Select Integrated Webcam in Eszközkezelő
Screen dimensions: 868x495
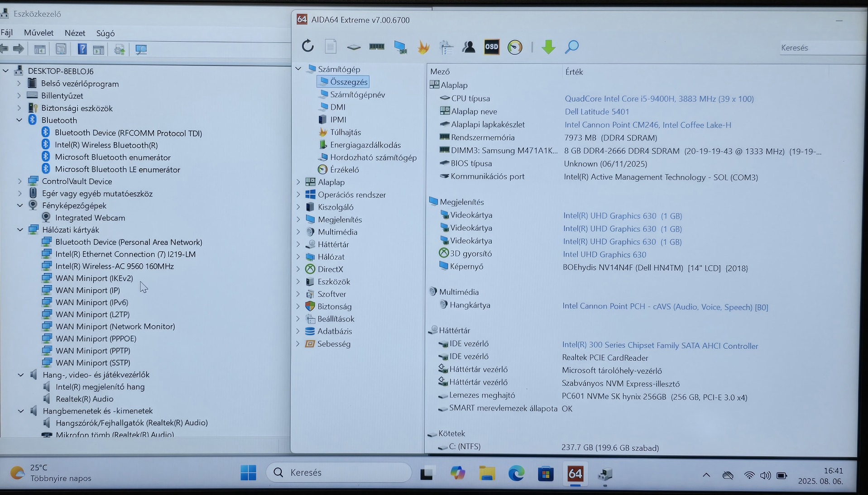90,218
